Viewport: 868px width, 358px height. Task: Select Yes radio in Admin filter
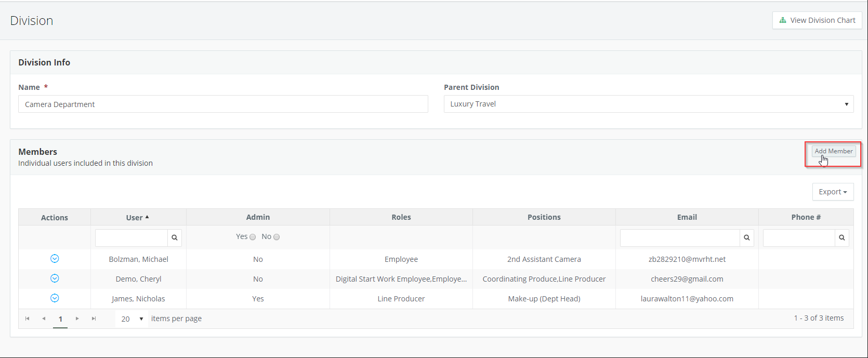(x=253, y=237)
